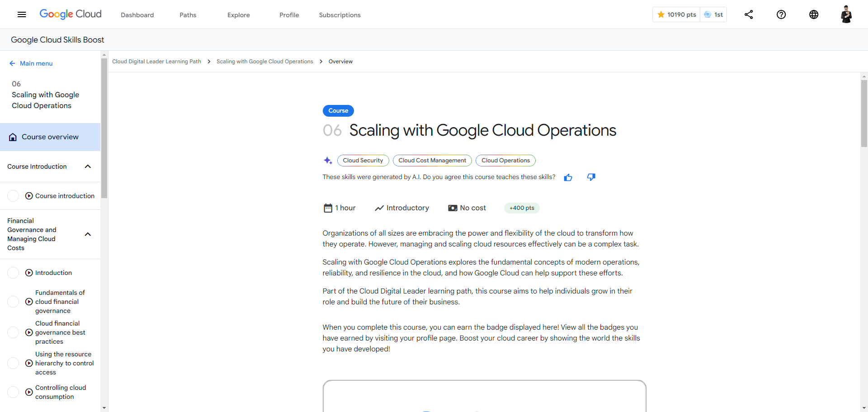Click the Cloud Operations skill chip
The image size is (868, 412).
click(505, 161)
